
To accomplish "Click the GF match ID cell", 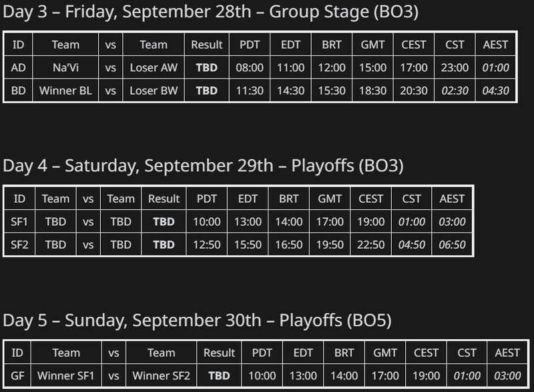I will point(17,376).
